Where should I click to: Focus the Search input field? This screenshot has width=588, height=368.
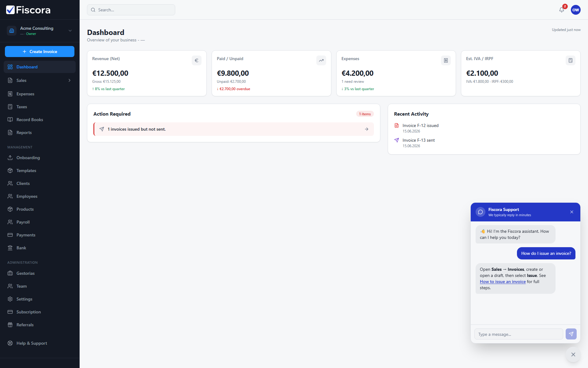pyautogui.click(x=131, y=10)
